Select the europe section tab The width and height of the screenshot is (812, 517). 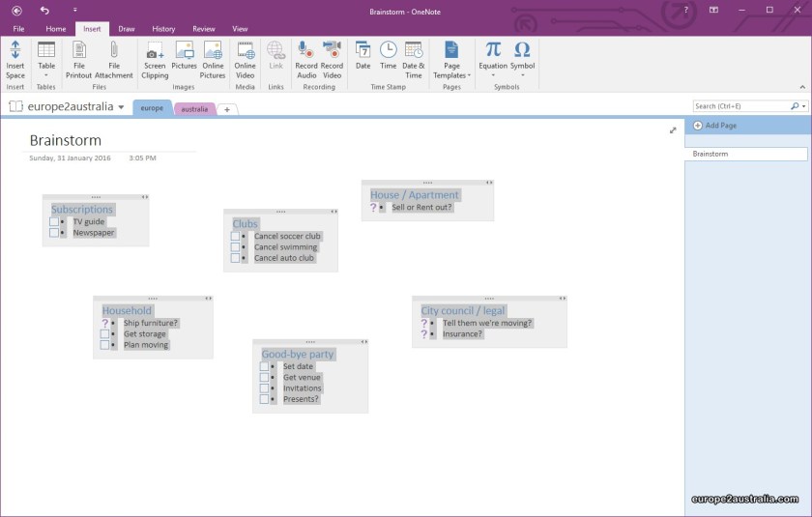click(x=152, y=107)
